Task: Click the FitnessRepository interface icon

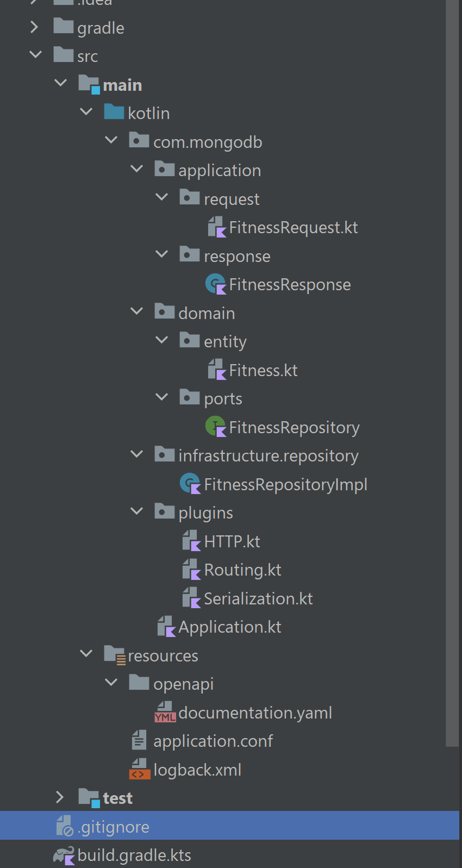Action: [215, 427]
